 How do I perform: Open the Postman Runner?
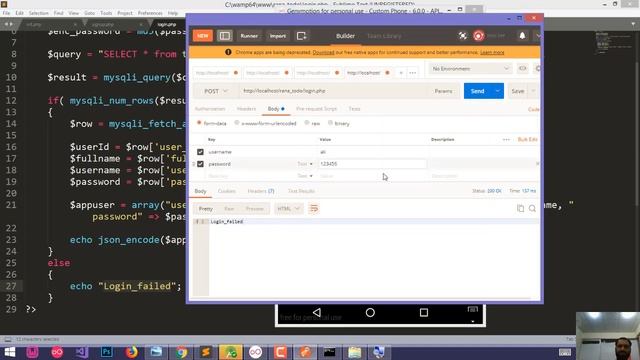point(249,36)
